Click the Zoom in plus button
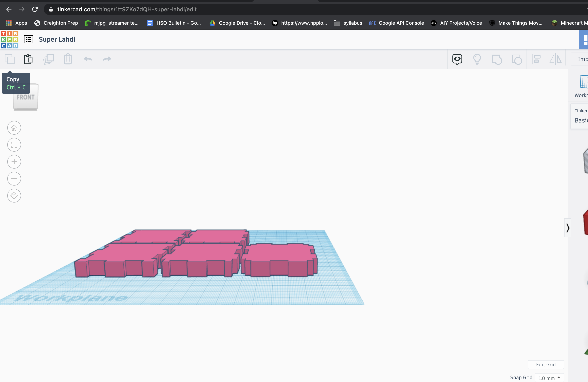This screenshot has height=382, width=588. 14,162
